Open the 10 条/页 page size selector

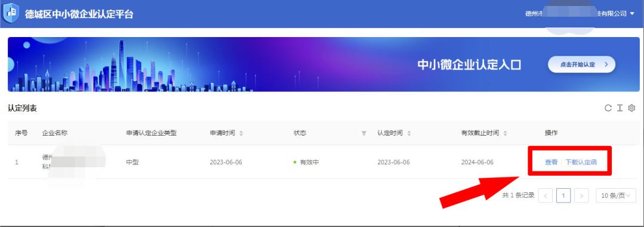(x=616, y=196)
